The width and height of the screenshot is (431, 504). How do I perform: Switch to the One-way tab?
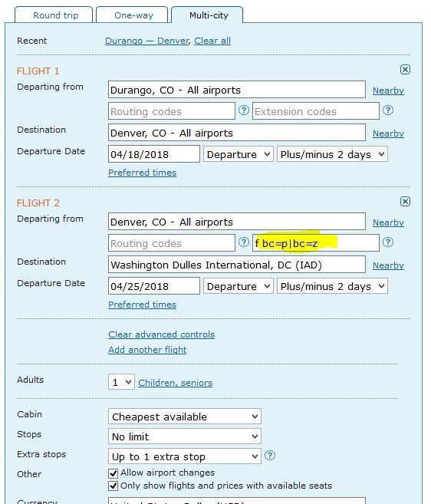pos(132,15)
